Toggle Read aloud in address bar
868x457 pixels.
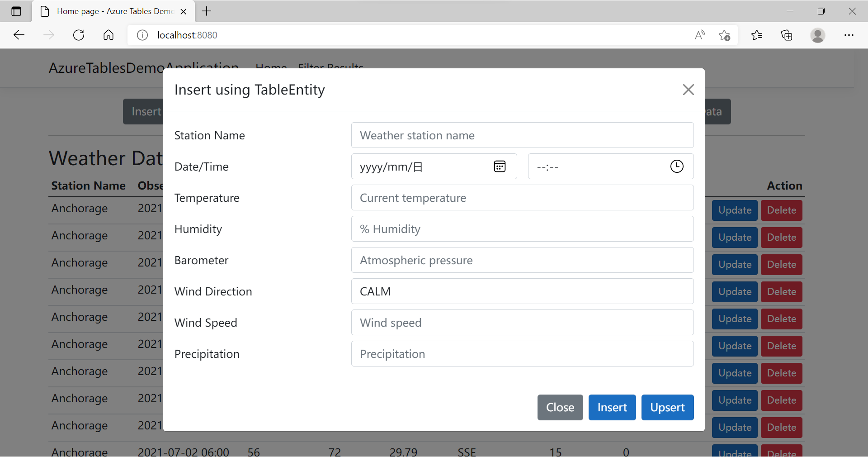700,35
